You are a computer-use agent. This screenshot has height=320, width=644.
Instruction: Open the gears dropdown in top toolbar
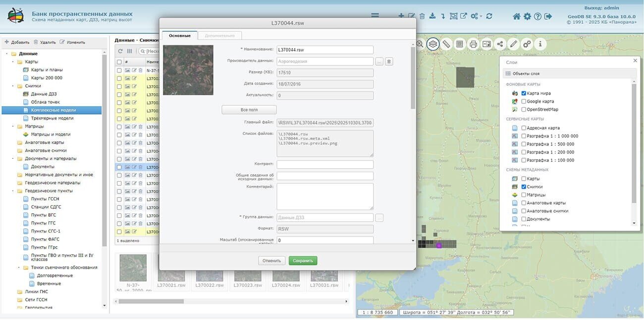[x=476, y=16]
